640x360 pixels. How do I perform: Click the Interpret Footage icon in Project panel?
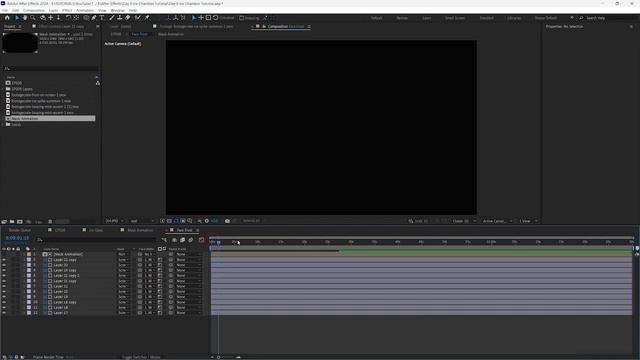click(4, 222)
